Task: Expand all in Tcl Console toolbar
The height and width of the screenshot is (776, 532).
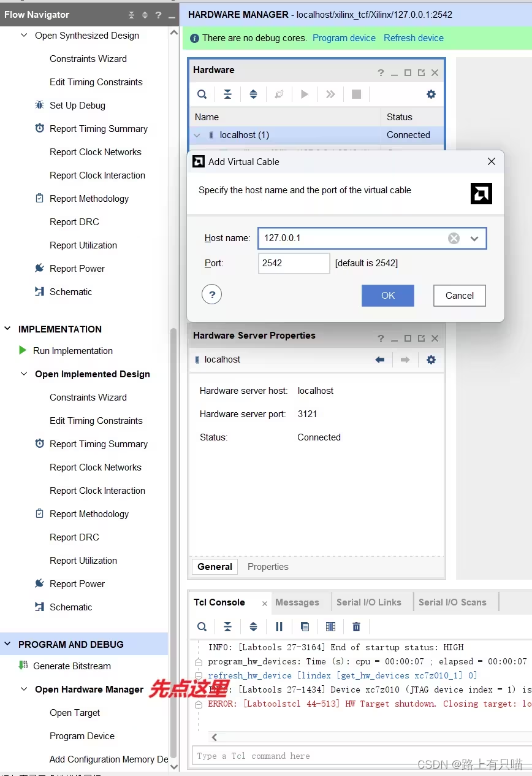Action: pos(253,627)
